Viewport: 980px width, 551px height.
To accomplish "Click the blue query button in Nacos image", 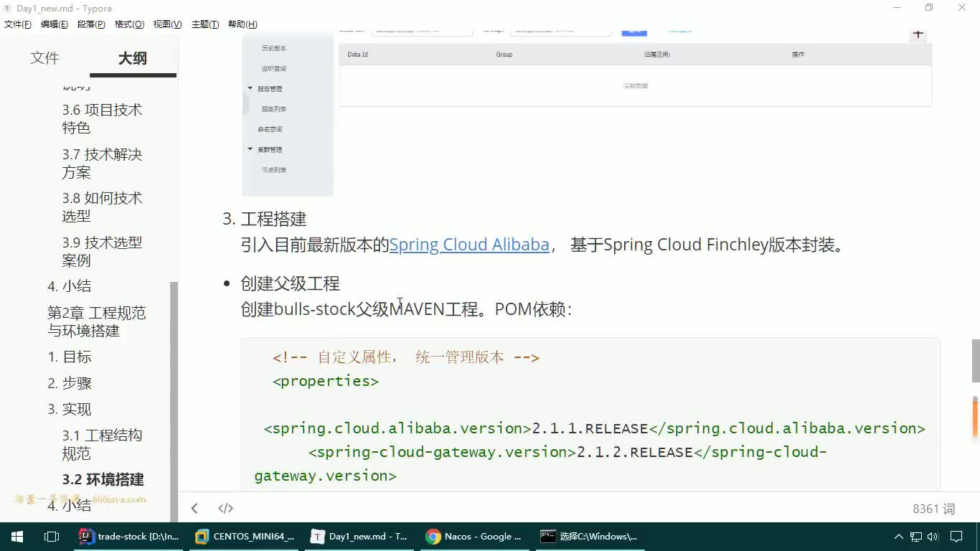I will coord(634,32).
